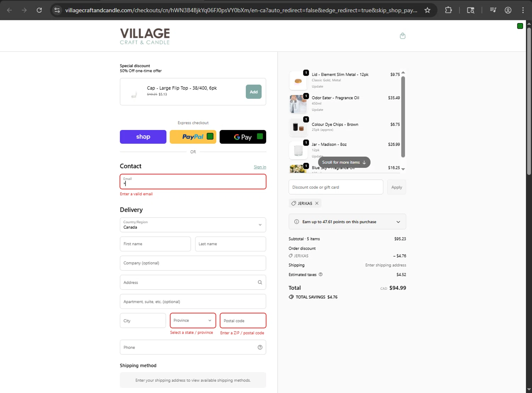Pay with Google Pay express button

(x=243, y=137)
